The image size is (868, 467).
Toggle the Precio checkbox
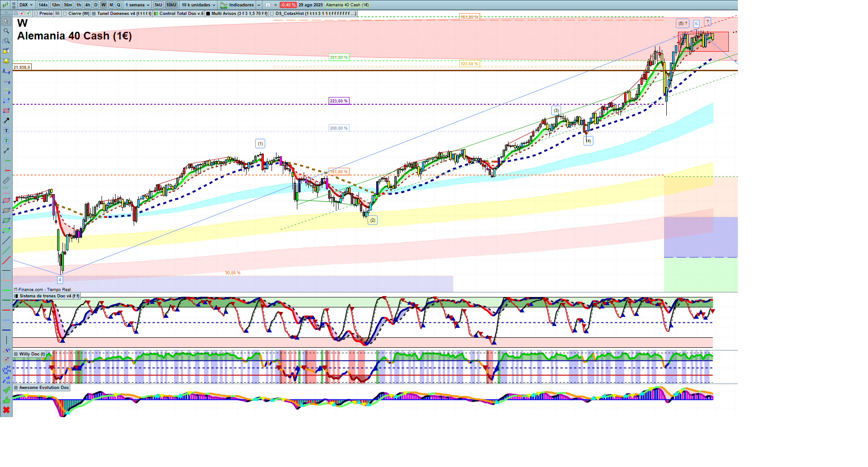pos(36,14)
